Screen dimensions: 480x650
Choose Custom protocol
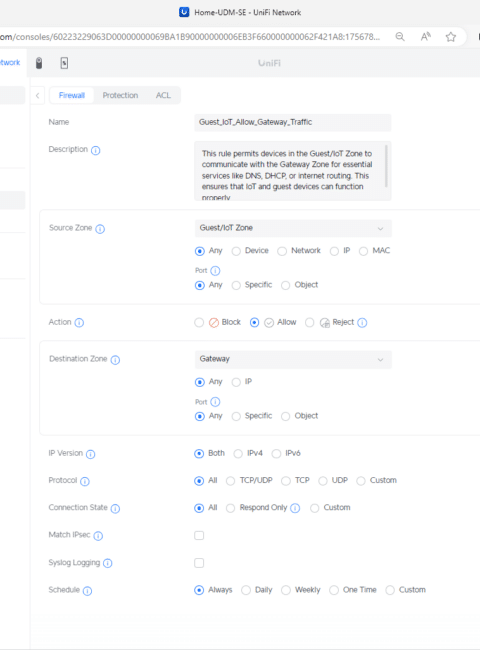point(361,481)
